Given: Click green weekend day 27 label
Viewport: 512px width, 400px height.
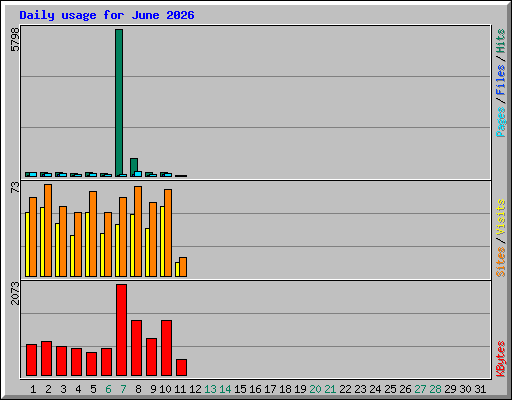Looking at the screenshot, I should click(420, 389).
